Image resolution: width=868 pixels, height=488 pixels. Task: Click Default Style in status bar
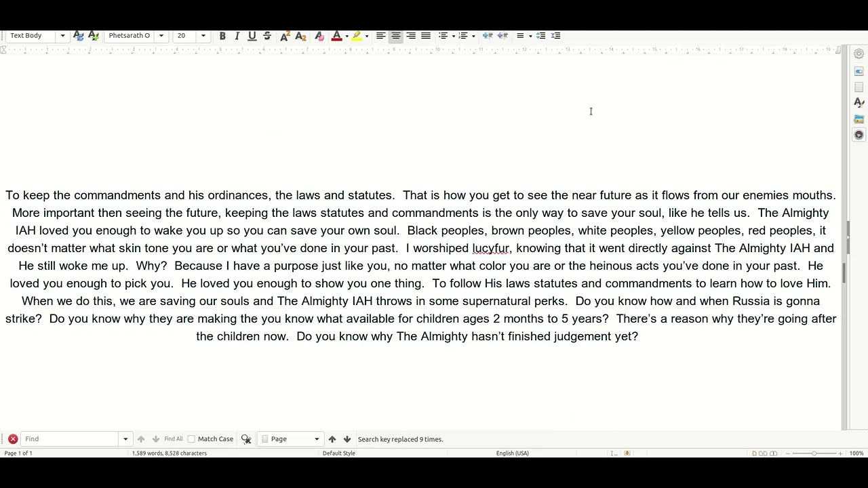pos(339,453)
